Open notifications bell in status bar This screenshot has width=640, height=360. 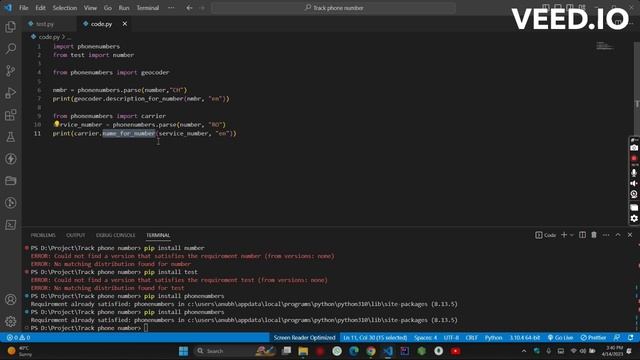pyautogui.click(x=631, y=338)
